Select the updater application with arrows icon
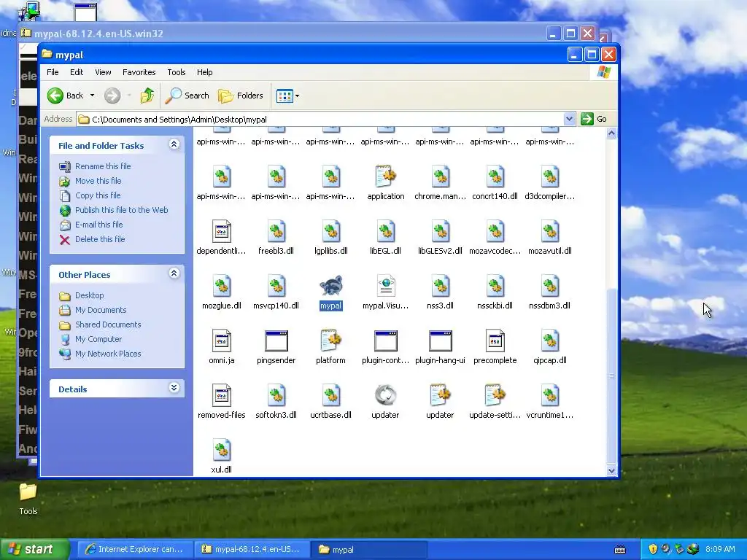Image resolution: width=747 pixels, height=560 pixels. [385, 395]
